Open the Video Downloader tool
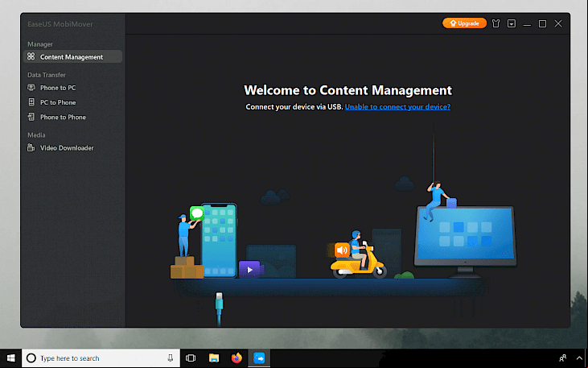Screen dimensions: 588x368 pyautogui.click(x=67, y=148)
